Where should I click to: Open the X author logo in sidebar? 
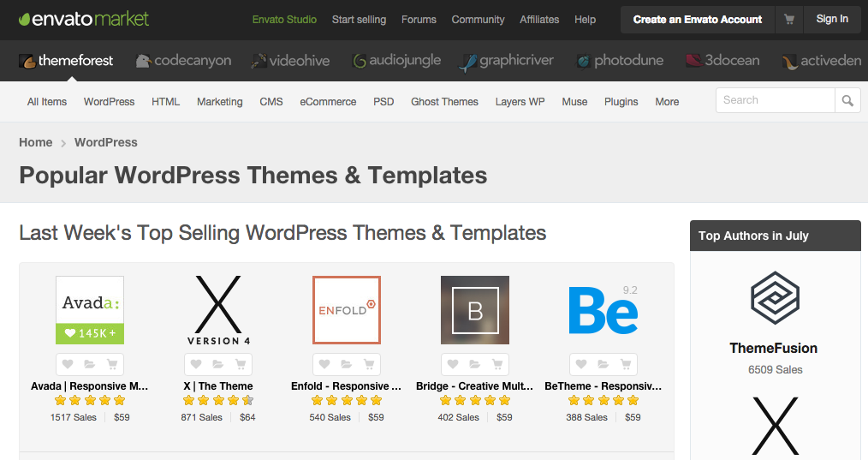click(x=775, y=426)
